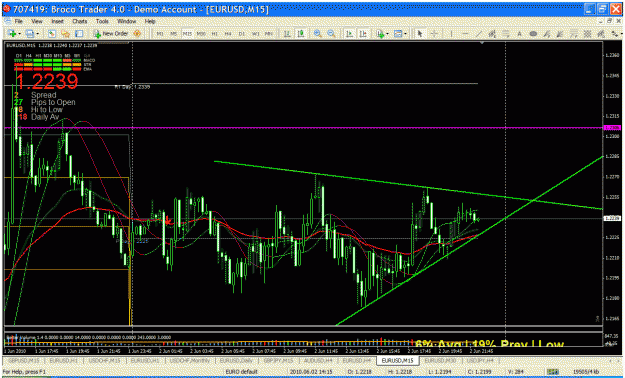Switch to the EURUSD,Daily chart tab

coord(236,360)
